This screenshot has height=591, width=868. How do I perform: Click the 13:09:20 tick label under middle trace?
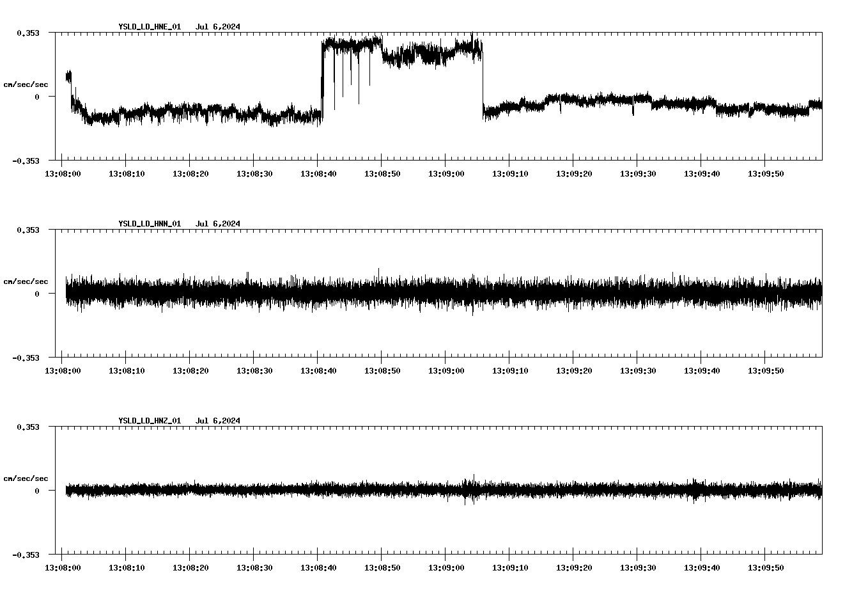point(575,368)
